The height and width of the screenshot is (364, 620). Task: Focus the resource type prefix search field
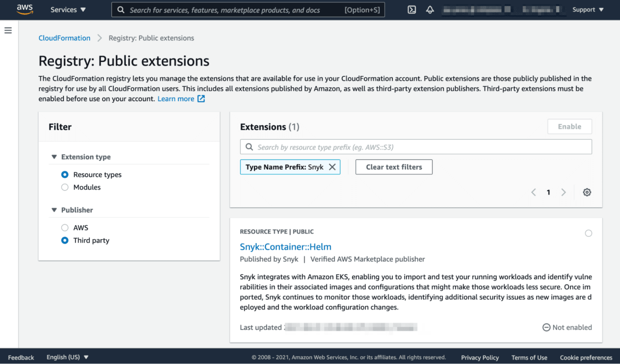416,147
